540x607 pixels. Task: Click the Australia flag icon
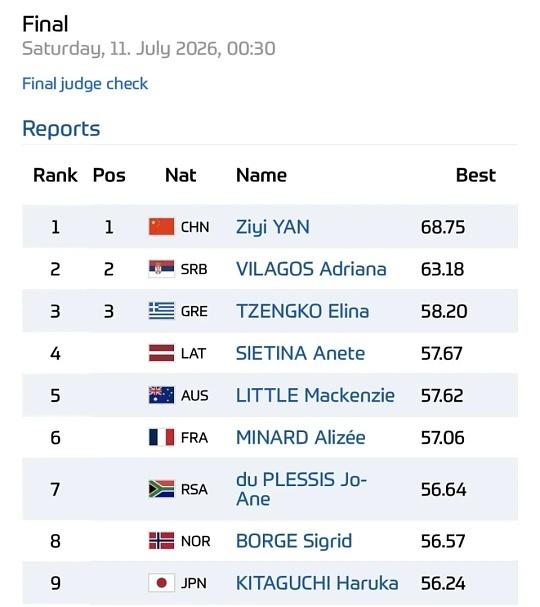coord(161,395)
